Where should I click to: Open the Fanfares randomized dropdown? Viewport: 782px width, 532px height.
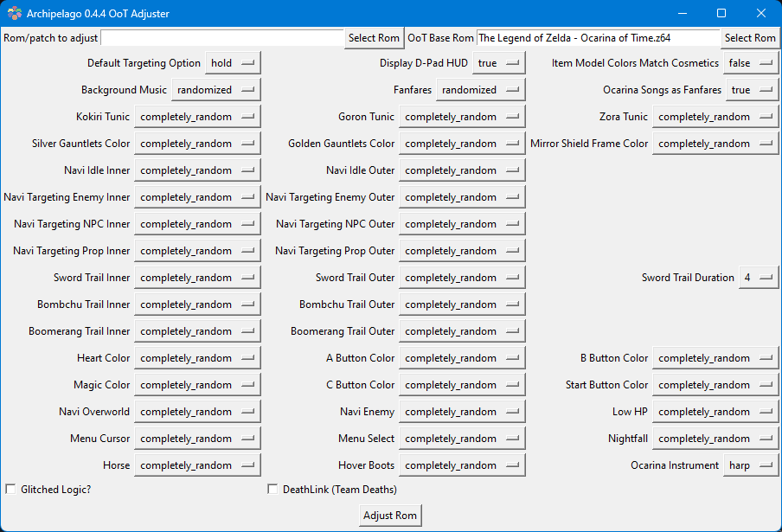click(481, 90)
